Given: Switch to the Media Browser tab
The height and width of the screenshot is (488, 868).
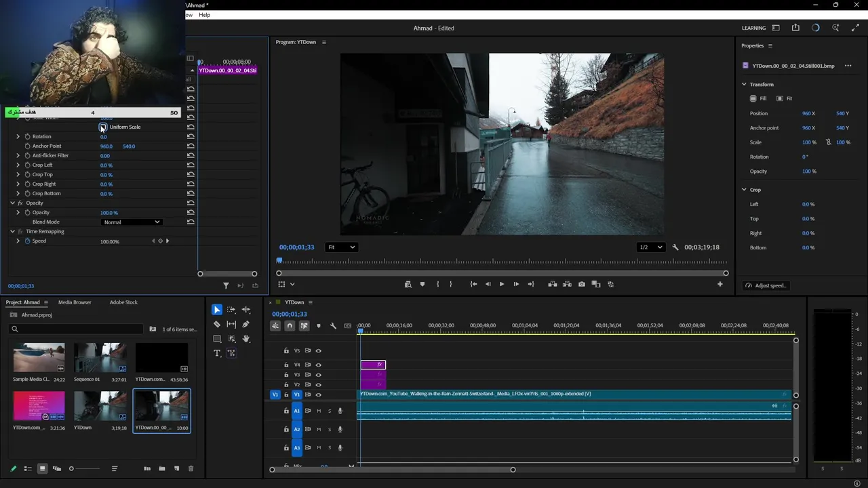Looking at the screenshot, I should click(x=75, y=302).
